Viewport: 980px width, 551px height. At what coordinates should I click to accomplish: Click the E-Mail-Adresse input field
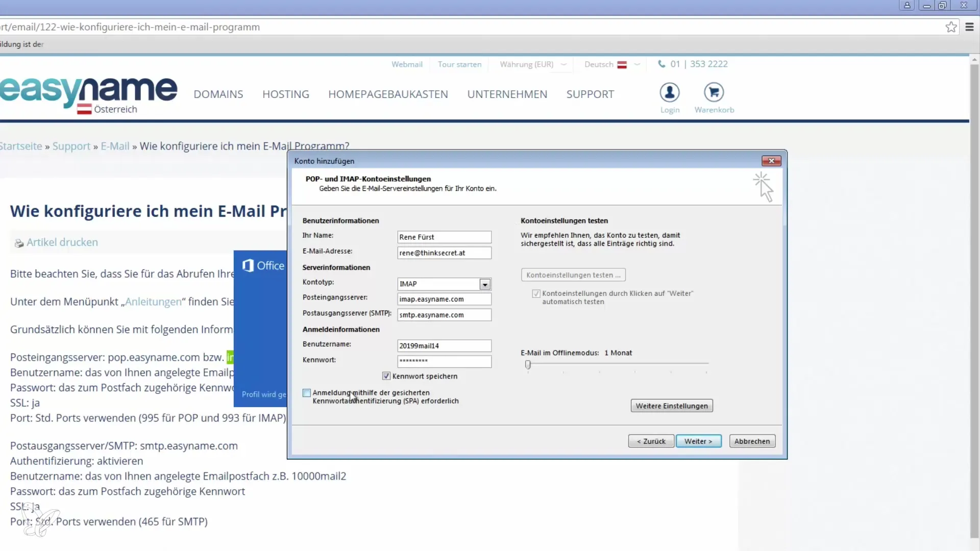(444, 253)
